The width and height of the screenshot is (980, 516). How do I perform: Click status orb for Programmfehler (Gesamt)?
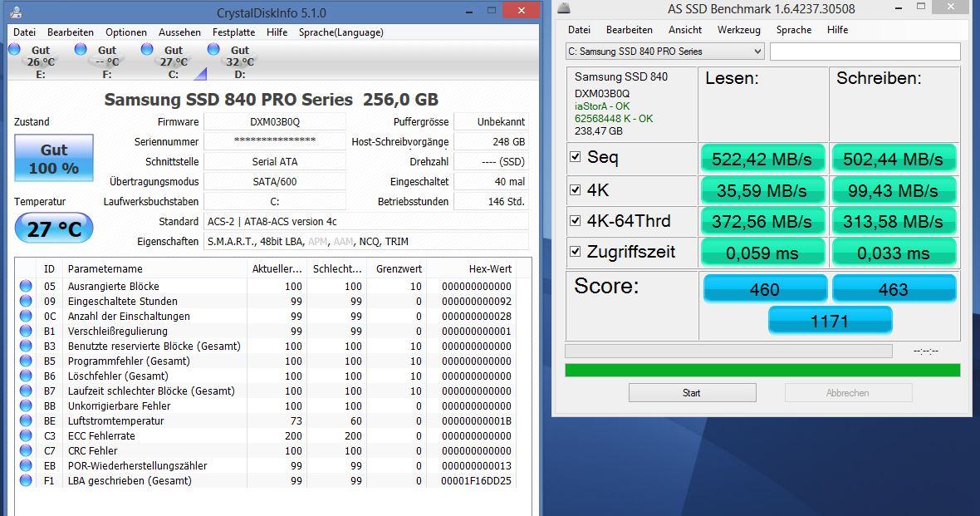click(26, 361)
